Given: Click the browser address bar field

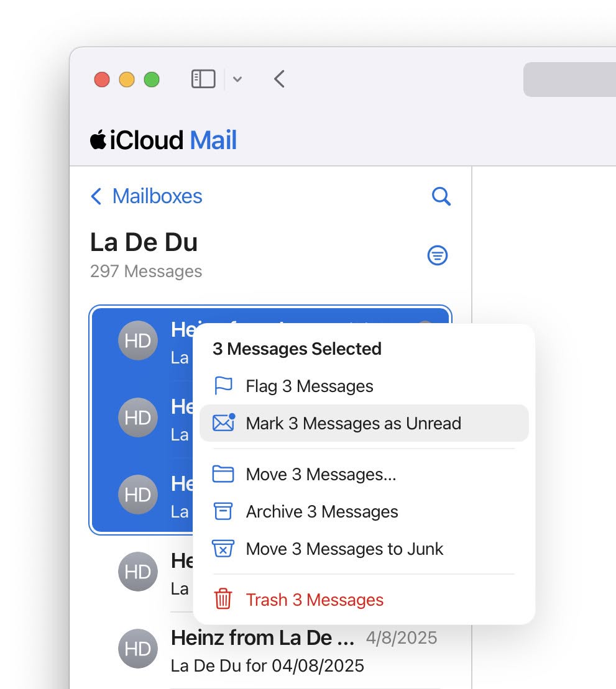Looking at the screenshot, I should [x=569, y=80].
